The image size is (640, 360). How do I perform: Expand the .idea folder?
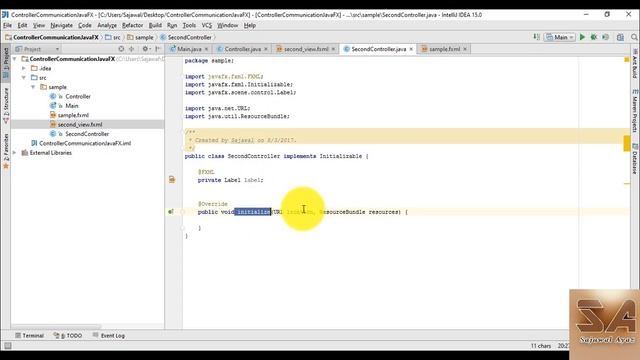click(x=24, y=68)
